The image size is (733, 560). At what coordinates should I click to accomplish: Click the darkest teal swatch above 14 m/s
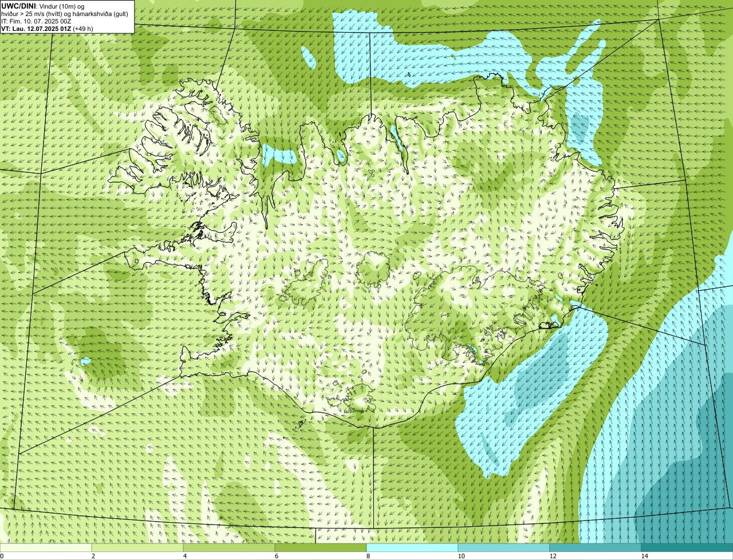point(687,547)
